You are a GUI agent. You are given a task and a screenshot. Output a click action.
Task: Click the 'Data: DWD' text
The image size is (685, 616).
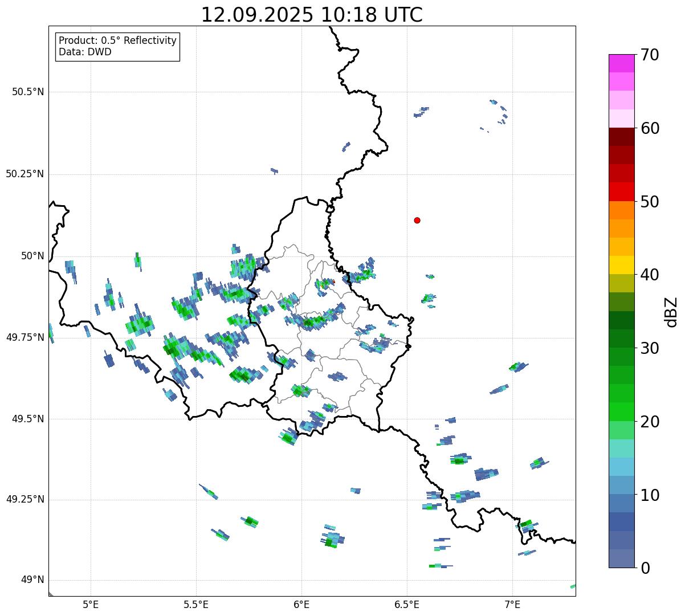(85, 52)
